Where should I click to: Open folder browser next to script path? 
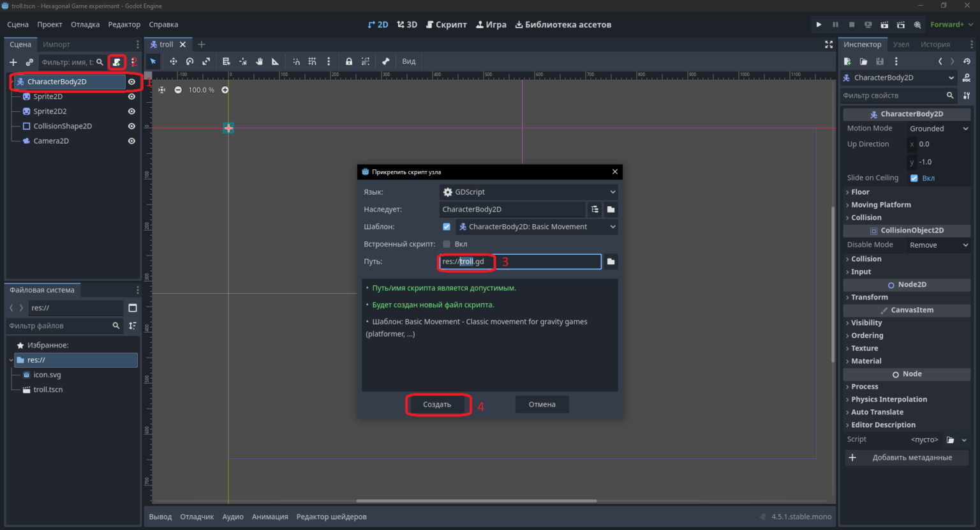[x=611, y=262]
